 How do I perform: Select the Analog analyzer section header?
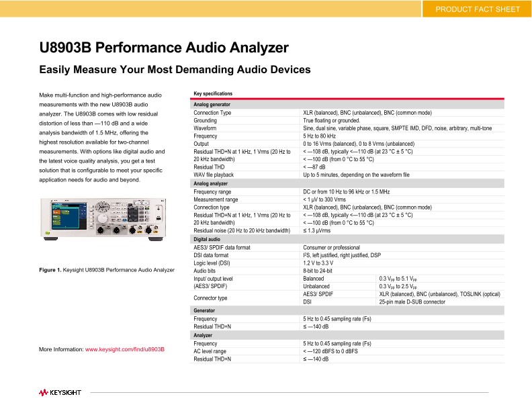pos(347,183)
